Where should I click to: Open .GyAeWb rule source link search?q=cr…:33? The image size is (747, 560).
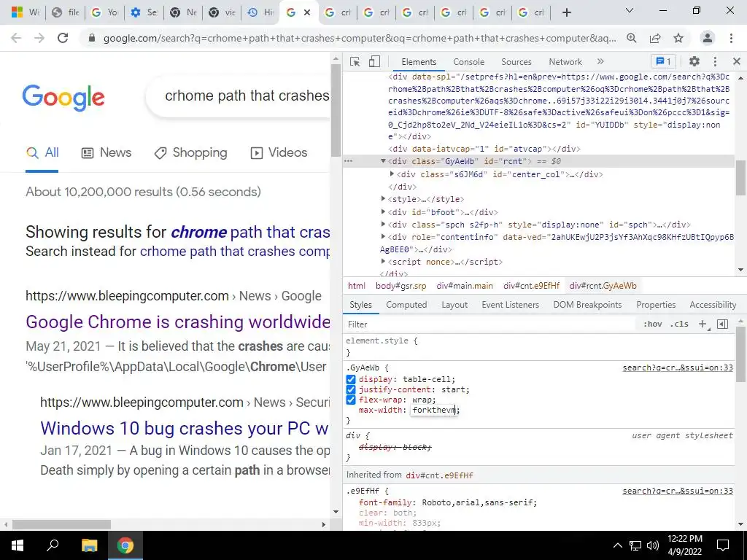678,367
